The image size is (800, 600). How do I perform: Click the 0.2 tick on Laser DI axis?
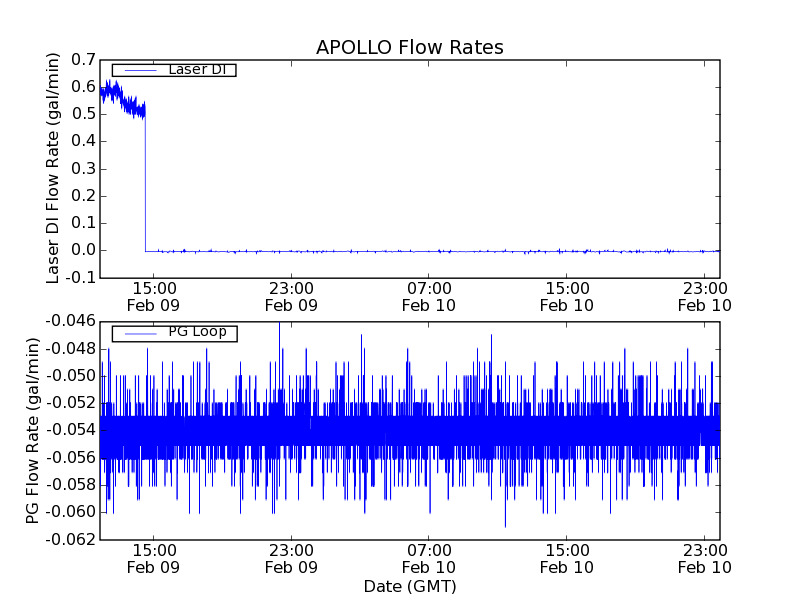pos(84,195)
